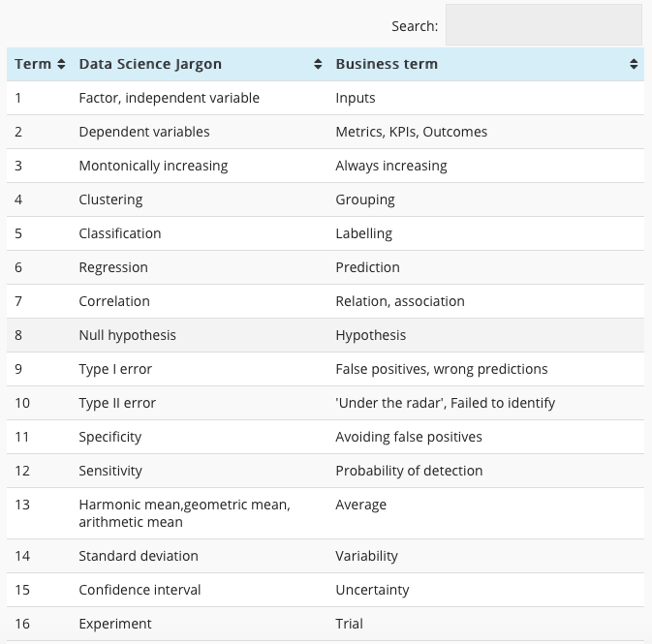The width and height of the screenshot is (652, 644).
Task: Click the Type I error cell
Action: point(115,369)
